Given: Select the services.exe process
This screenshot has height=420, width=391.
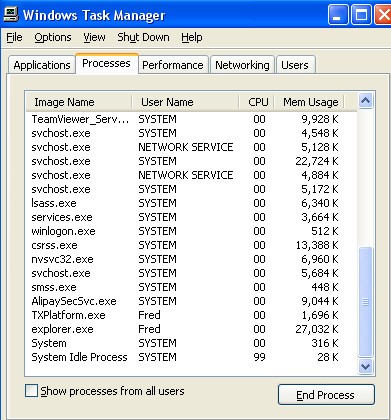Looking at the screenshot, I should 191,217.
